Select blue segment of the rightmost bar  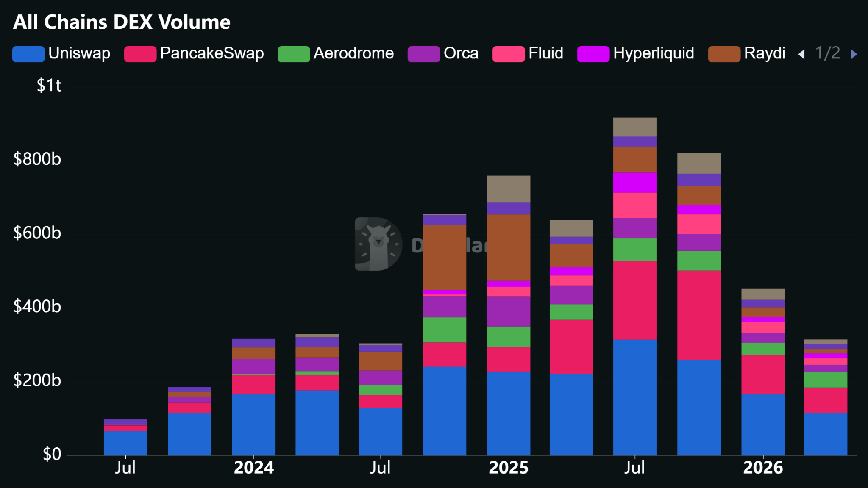[826, 434]
